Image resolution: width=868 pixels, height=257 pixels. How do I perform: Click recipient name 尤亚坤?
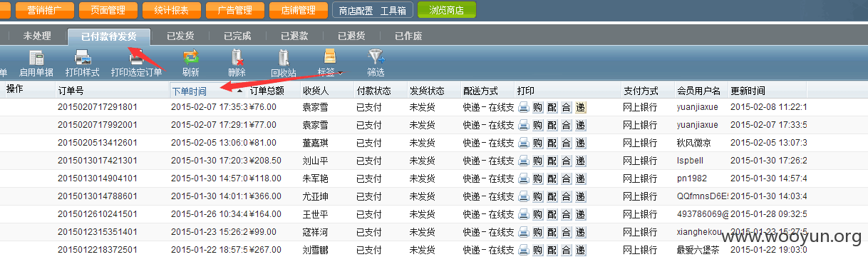316,196
